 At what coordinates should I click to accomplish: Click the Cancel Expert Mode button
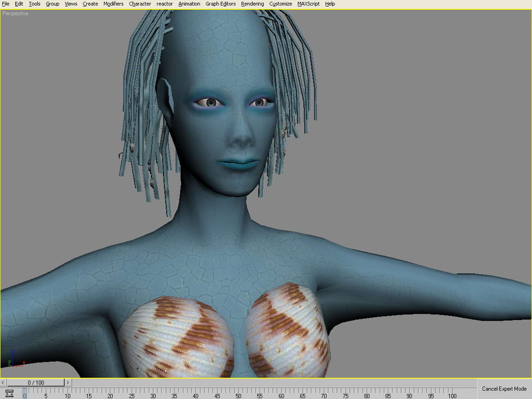[x=504, y=389]
